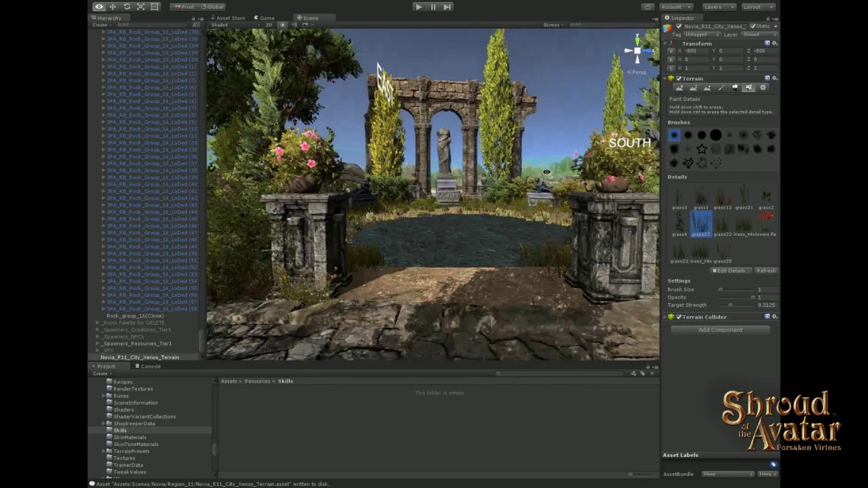Viewport: 868px width, 488px height.
Task: Open the Gizmos dropdown in Scene
Action: (553, 25)
